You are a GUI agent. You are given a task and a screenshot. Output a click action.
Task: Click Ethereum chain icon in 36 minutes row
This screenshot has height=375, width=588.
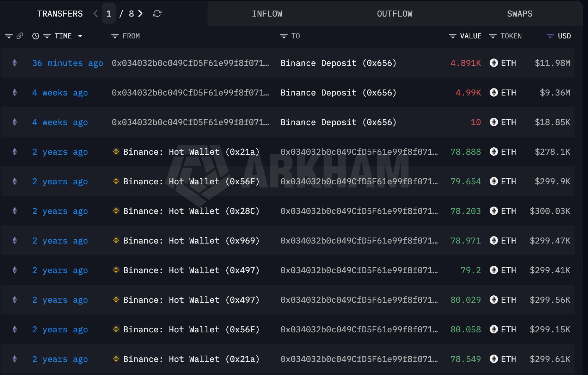pos(15,63)
